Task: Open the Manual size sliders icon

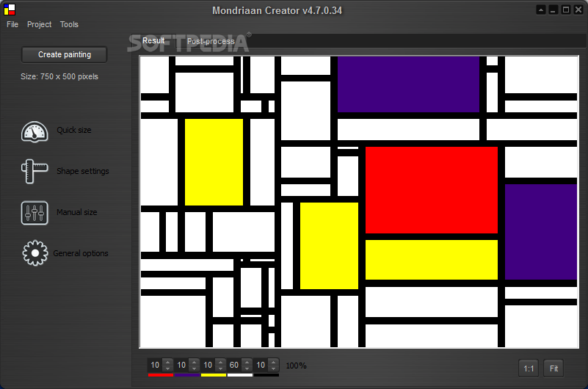Action: 35,213
